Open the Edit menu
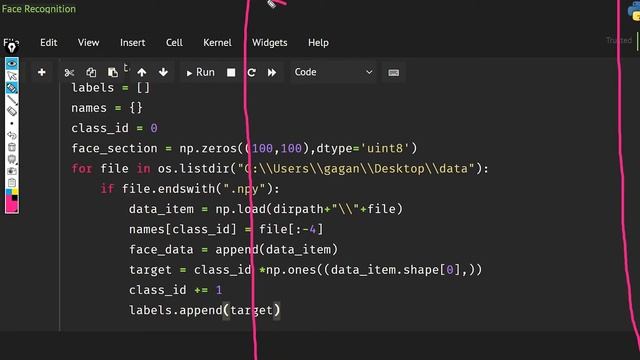 point(49,42)
